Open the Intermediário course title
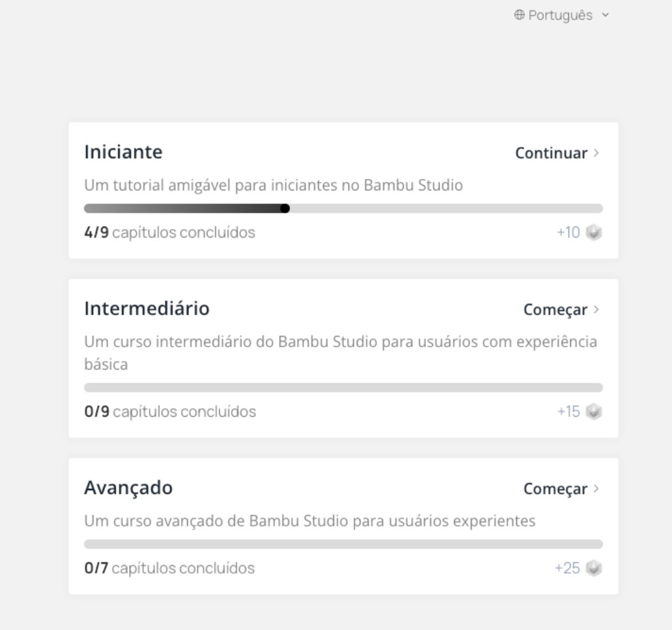The width and height of the screenshot is (672, 630). [146, 308]
